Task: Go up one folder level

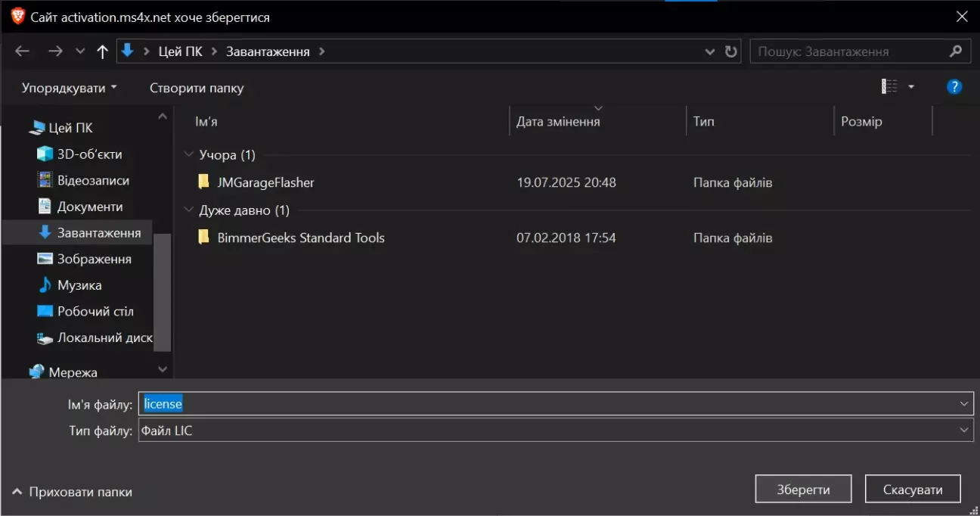Action: (x=103, y=51)
